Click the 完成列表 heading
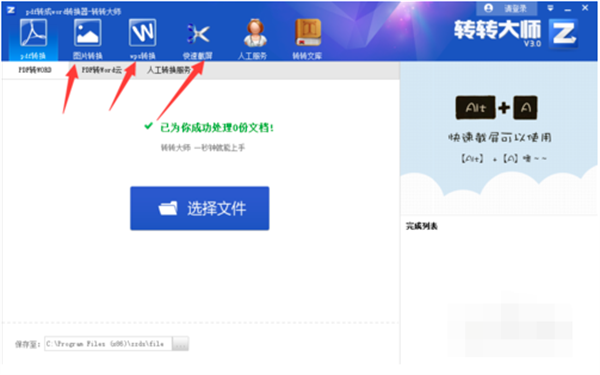Image resolution: width=600 pixels, height=375 pixels. point(422,227)
